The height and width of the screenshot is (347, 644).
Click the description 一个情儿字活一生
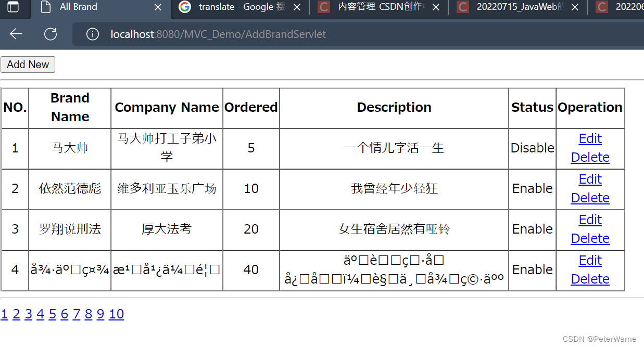[x=394, y=148]
